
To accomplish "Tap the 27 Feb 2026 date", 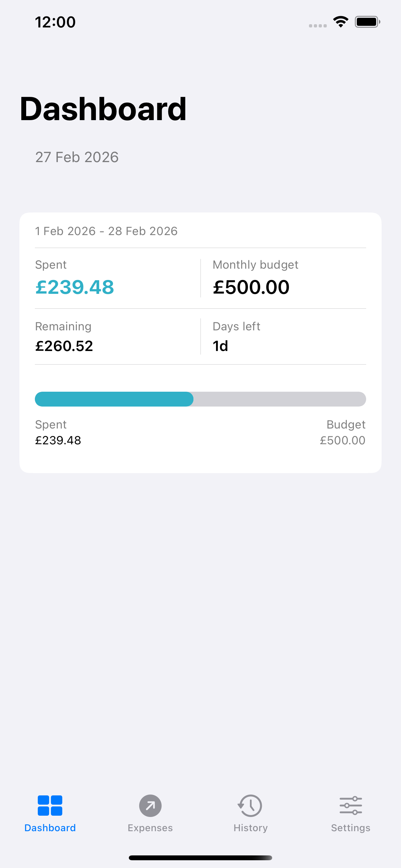I will click(77, 157).
